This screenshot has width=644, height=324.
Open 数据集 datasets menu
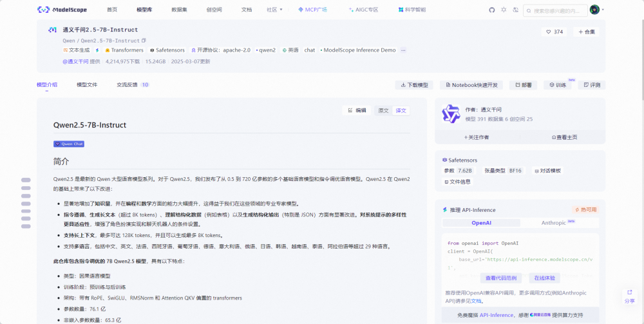[180, 10]
